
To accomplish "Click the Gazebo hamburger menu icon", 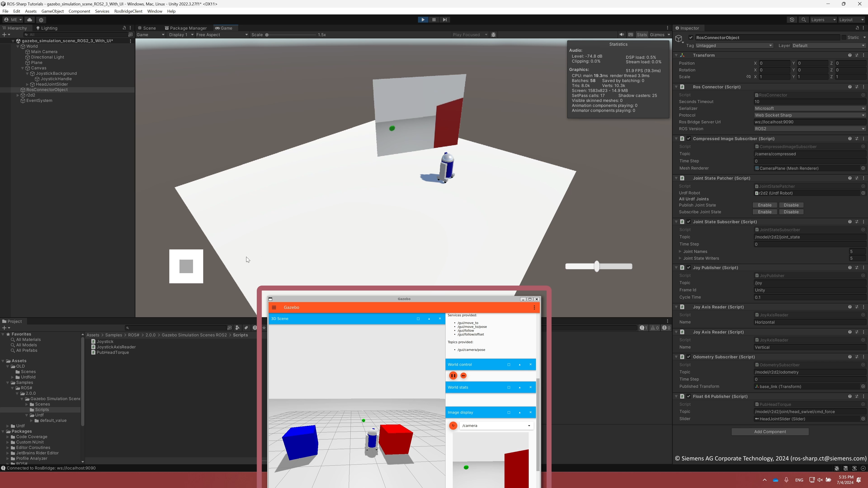I will coord(274,307).
